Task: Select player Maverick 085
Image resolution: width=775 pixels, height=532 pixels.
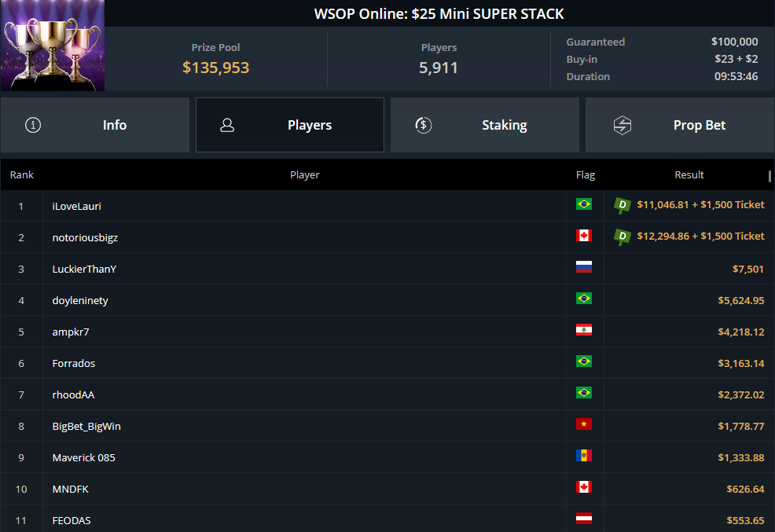Action: [x=83, y=458]
